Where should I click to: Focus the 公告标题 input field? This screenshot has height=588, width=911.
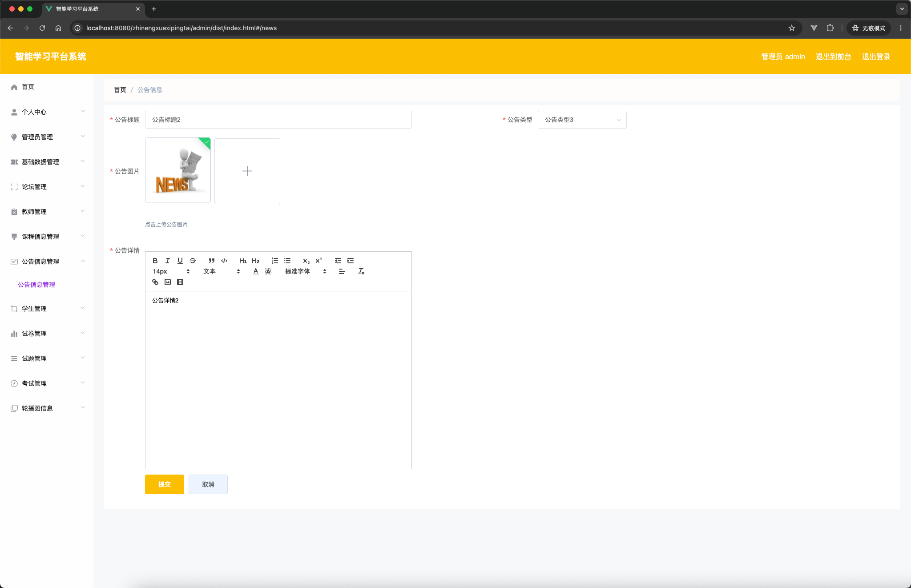pos(278,120)
